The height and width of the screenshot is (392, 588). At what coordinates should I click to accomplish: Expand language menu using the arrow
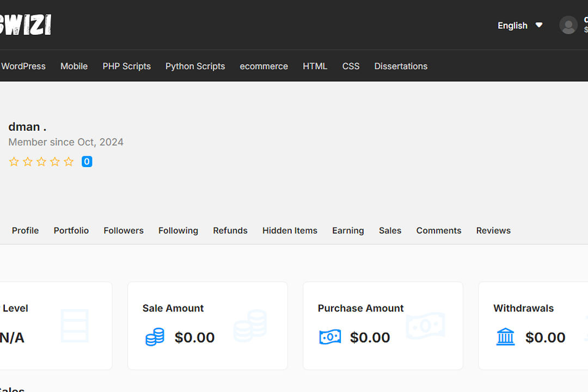pos(539,25)
